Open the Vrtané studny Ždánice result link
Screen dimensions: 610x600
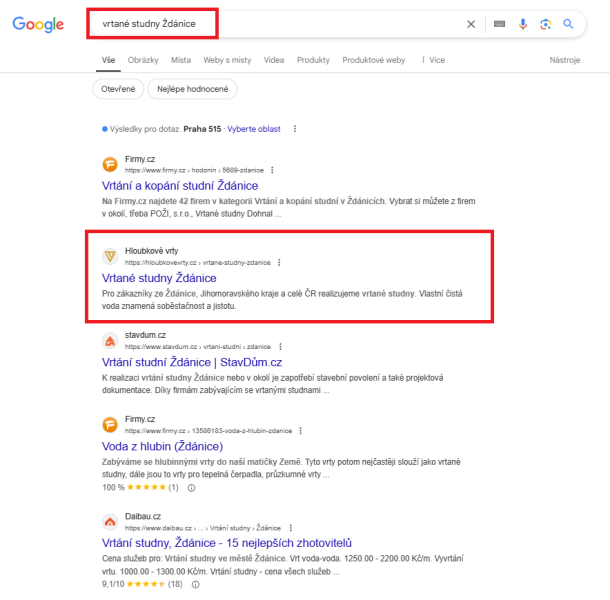159,278
